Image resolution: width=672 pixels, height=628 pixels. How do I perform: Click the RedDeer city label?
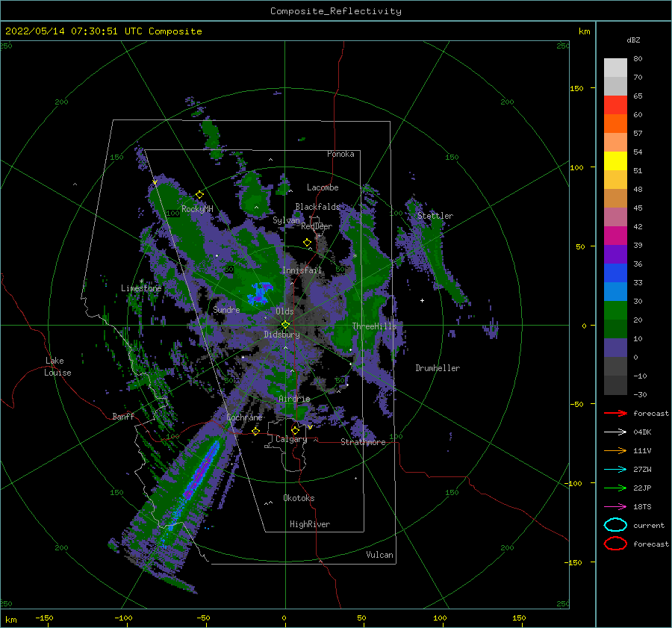pos(317,226)
